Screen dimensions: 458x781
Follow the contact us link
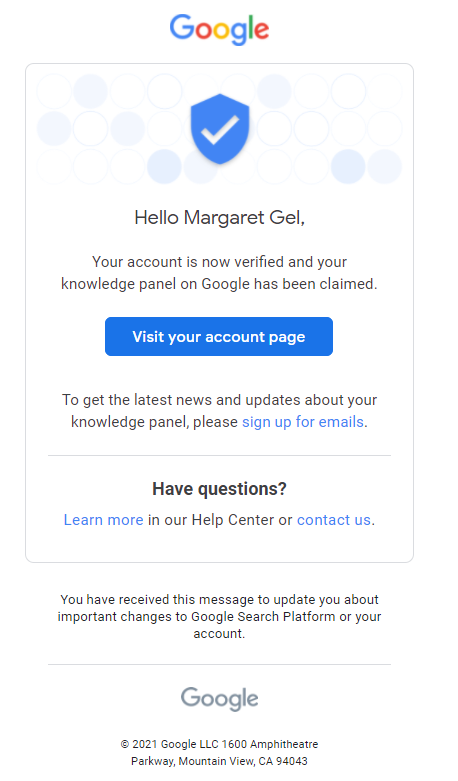[x=334, y=520]
